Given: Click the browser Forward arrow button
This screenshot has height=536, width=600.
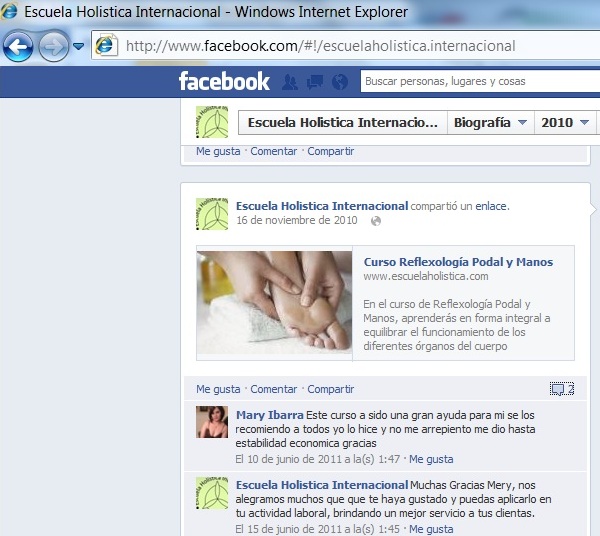Looking at the screenshot, I should tap(54, 47).
